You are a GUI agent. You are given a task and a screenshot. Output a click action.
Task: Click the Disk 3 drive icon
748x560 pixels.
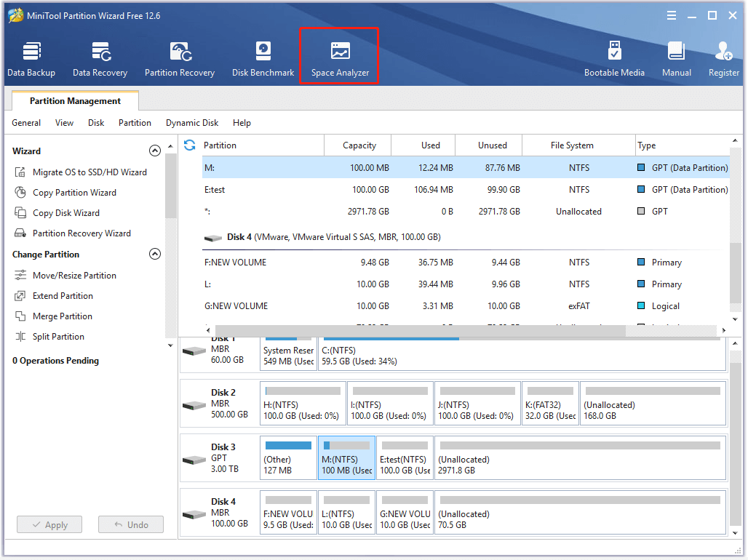coord(194,460)
